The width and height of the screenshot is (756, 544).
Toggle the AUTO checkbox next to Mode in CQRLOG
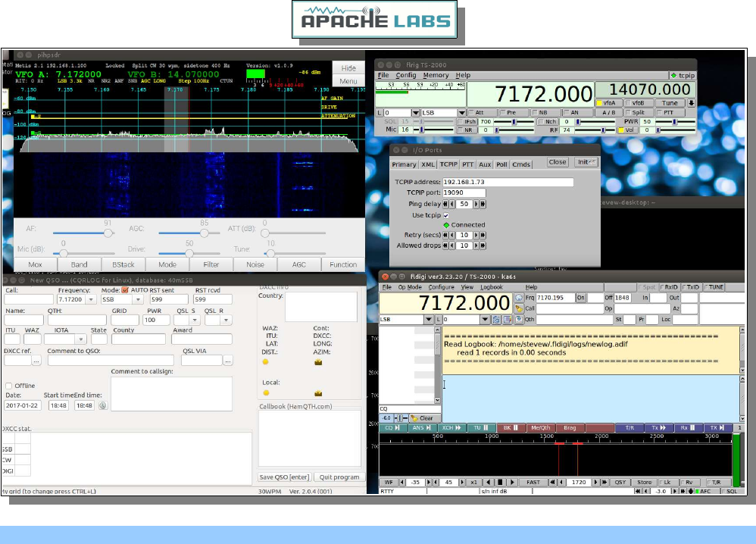click(x=125, y=290)
